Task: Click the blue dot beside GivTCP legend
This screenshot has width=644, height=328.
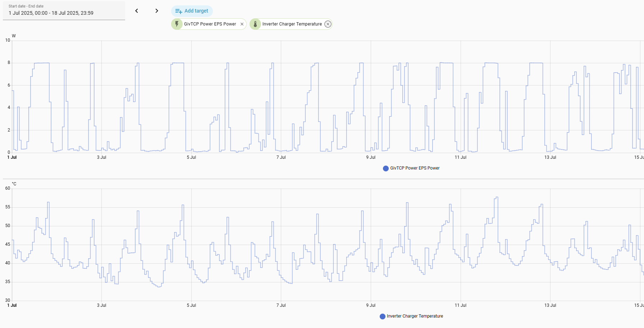Action: point(386,168)
